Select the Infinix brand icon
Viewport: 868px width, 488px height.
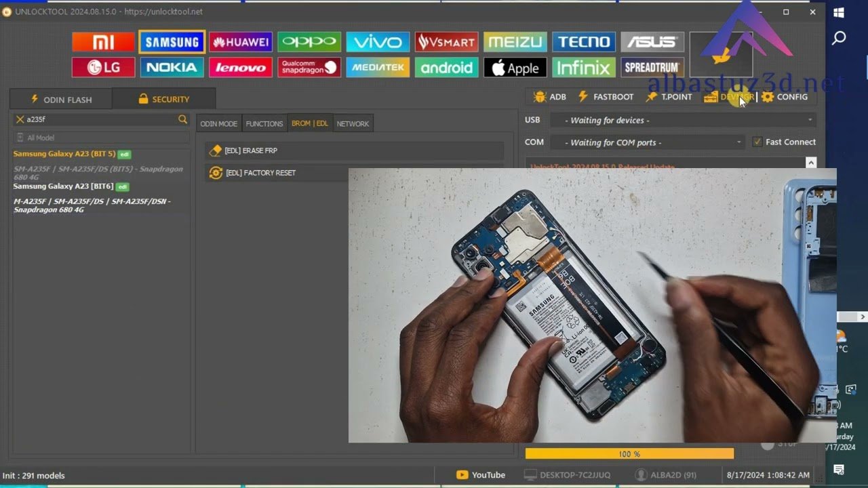point(584,67)
